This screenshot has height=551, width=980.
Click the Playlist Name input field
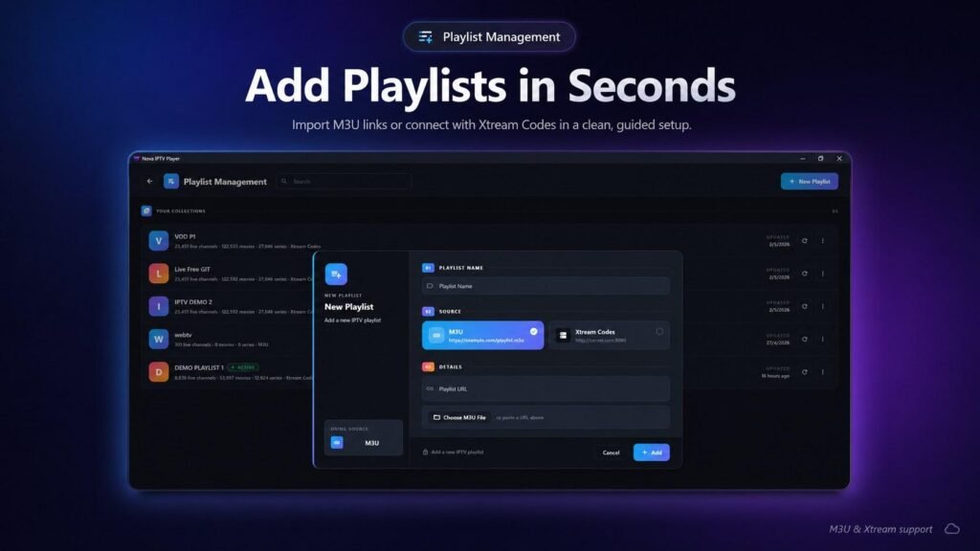click(546, 286)
